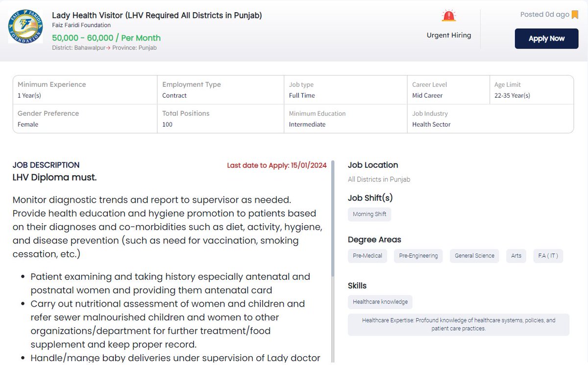Viewport: 588px width, 367px height.
Task: Click the 'Mid Career' career level value
Action: click(427, 96)
